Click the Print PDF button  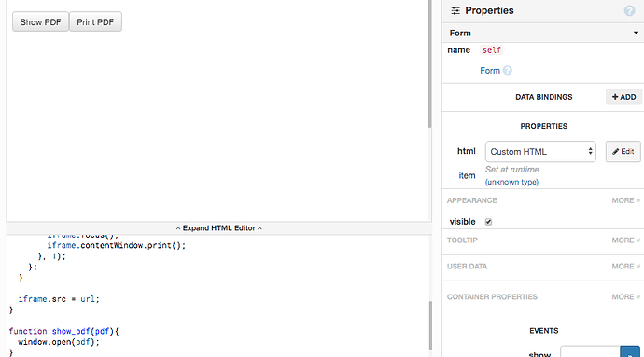pos(95,21)
